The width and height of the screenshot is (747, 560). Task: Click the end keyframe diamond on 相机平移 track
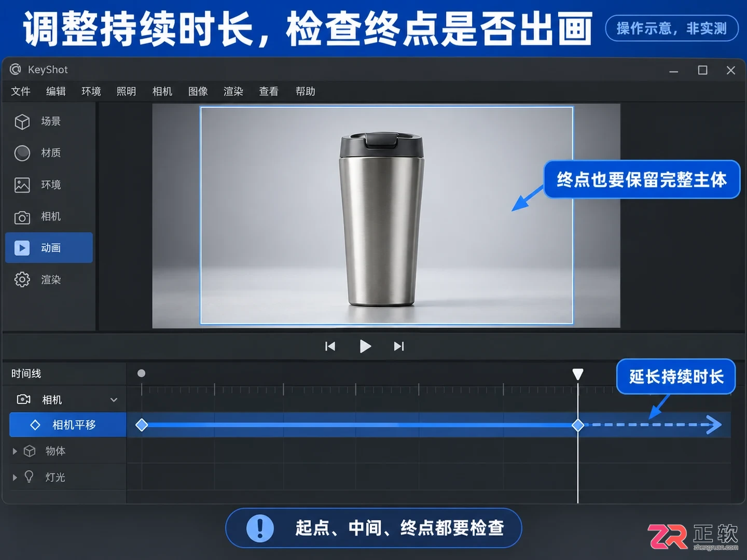click(578, 425)
